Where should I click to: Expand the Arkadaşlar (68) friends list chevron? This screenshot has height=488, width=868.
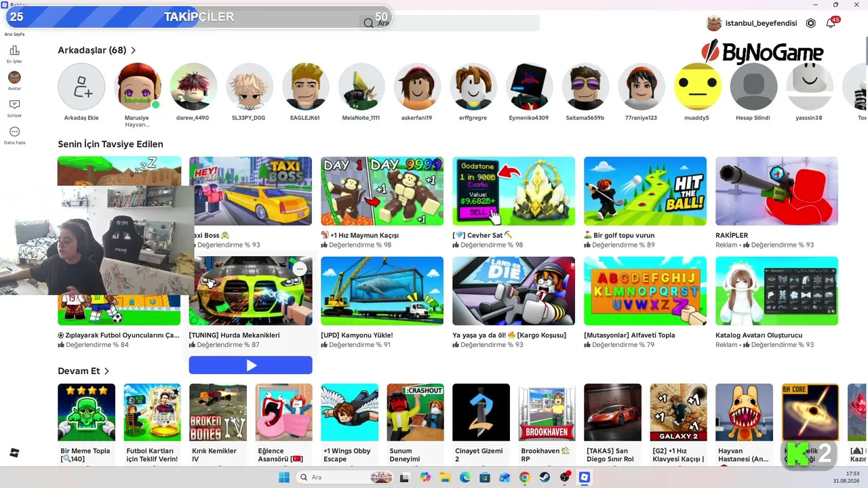[133, 50]
